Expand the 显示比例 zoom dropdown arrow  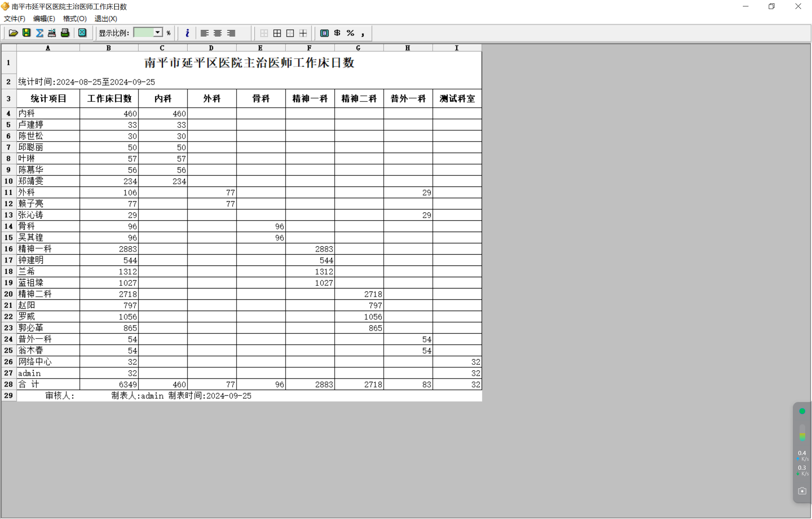pos(158,33)
